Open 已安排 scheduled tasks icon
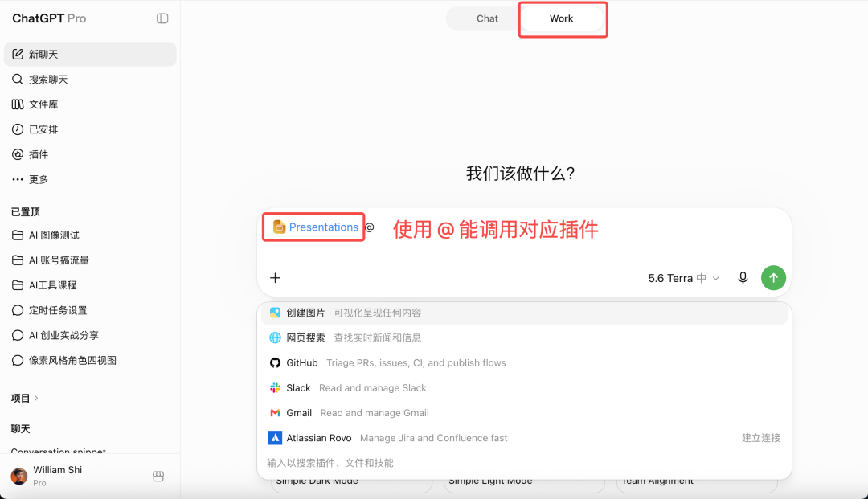868x499 pixels. point(18,129)
